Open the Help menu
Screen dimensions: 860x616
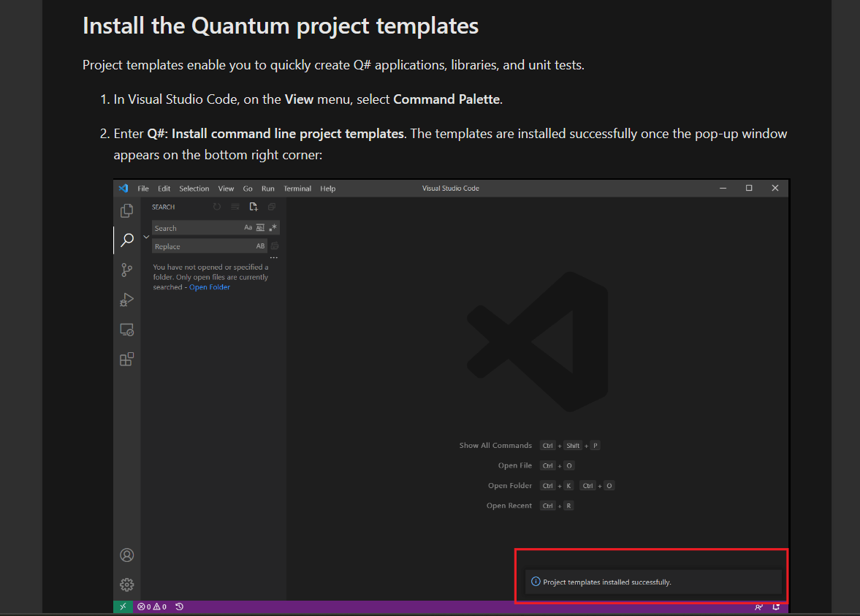(328, 189)
